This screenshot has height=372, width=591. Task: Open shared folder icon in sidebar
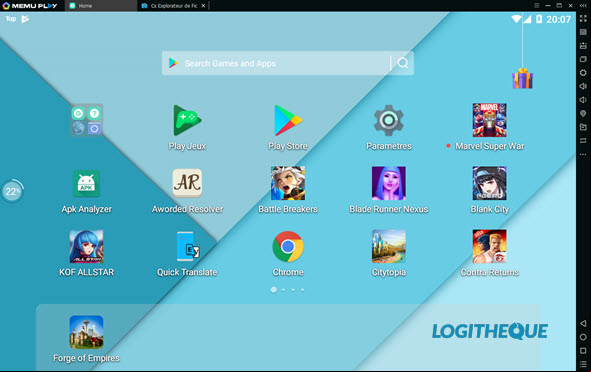pos(583,127)
